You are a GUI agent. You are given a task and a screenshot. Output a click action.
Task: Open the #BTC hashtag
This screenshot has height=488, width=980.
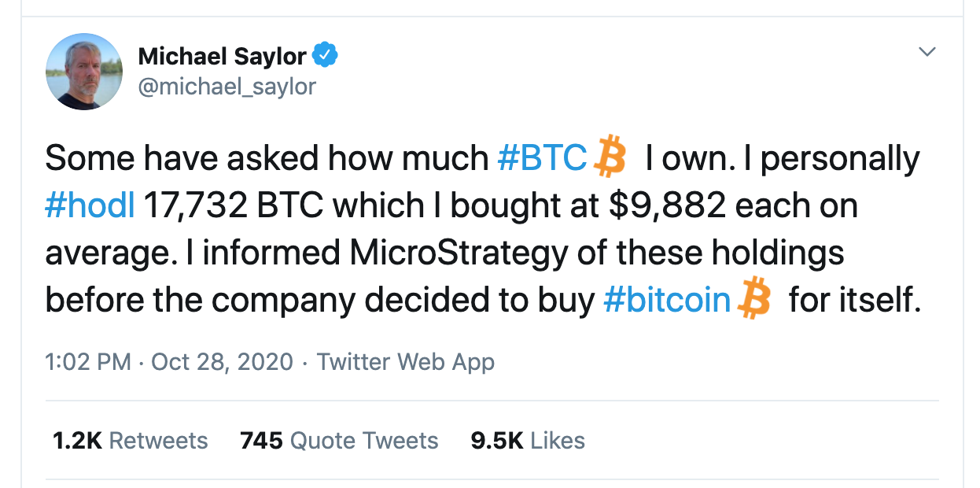tap(543, 158)
